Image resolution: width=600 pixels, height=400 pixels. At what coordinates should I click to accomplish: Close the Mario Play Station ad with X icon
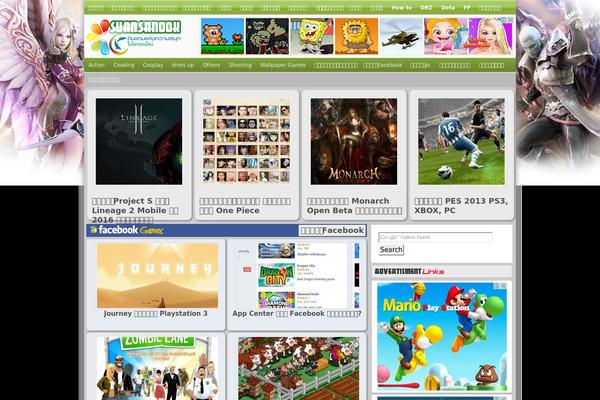(504, 286)
